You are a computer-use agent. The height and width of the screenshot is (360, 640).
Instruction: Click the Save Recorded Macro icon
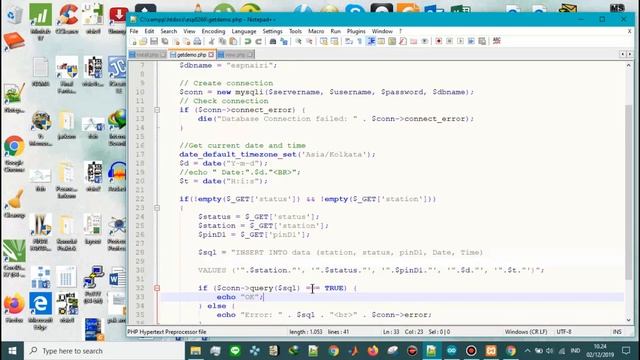(x=482, y=41)
